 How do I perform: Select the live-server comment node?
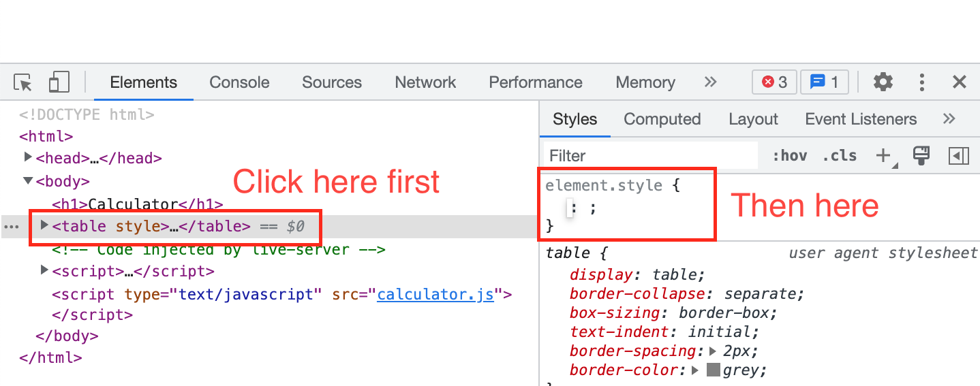(219, 250)
